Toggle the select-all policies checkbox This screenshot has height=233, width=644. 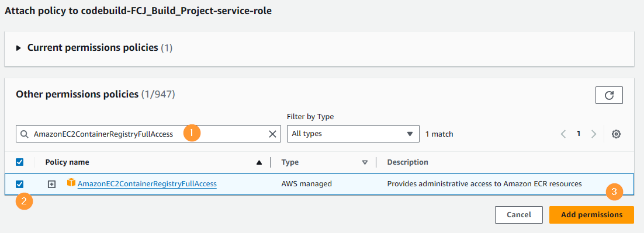tap(19, 162)
